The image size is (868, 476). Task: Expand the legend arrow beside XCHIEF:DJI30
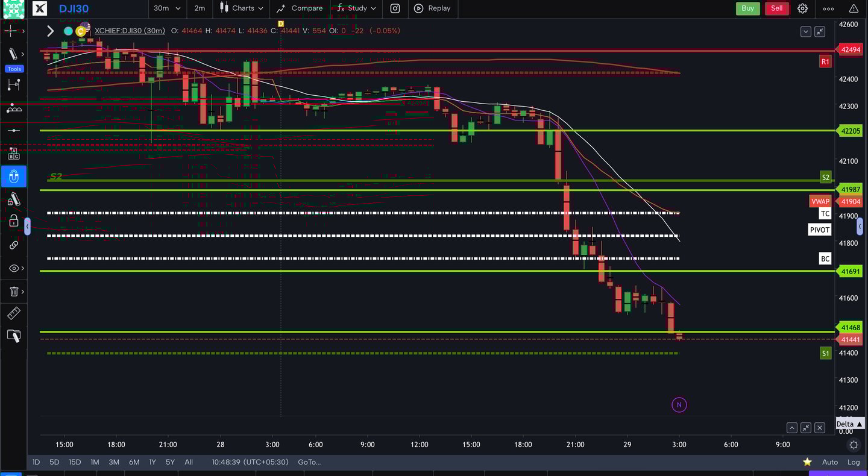[51, 31]
